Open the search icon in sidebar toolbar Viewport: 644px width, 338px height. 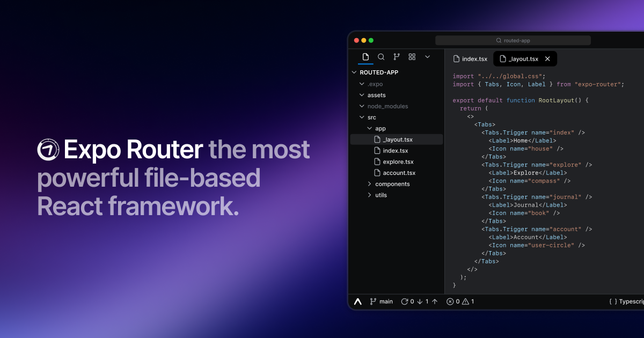click(x=381, y=57)
